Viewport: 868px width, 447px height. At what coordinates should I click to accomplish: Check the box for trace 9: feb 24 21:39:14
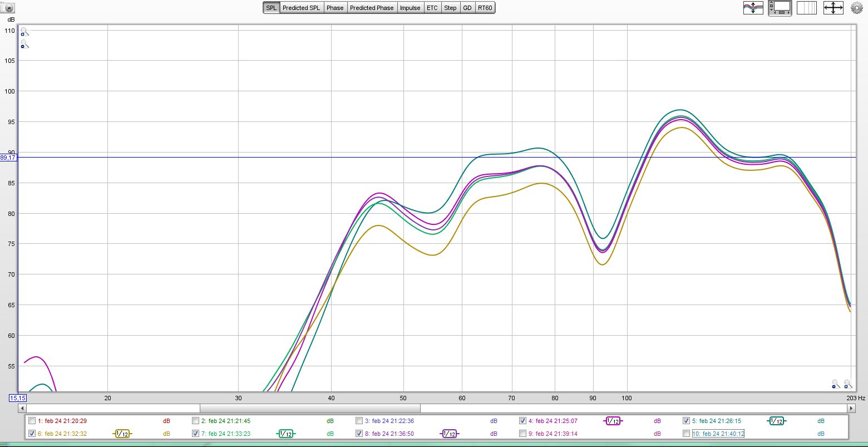coord(522,434)
